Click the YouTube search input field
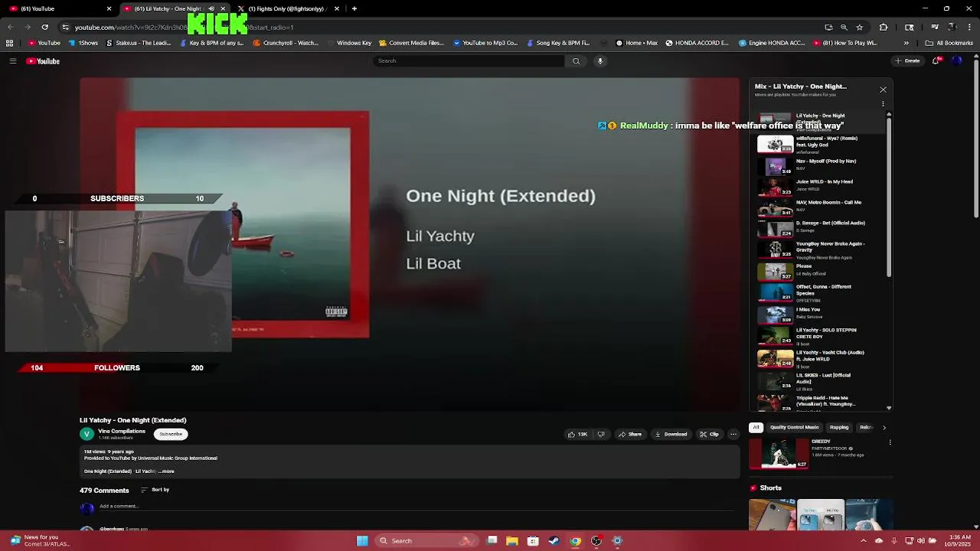 coord(469,60)
